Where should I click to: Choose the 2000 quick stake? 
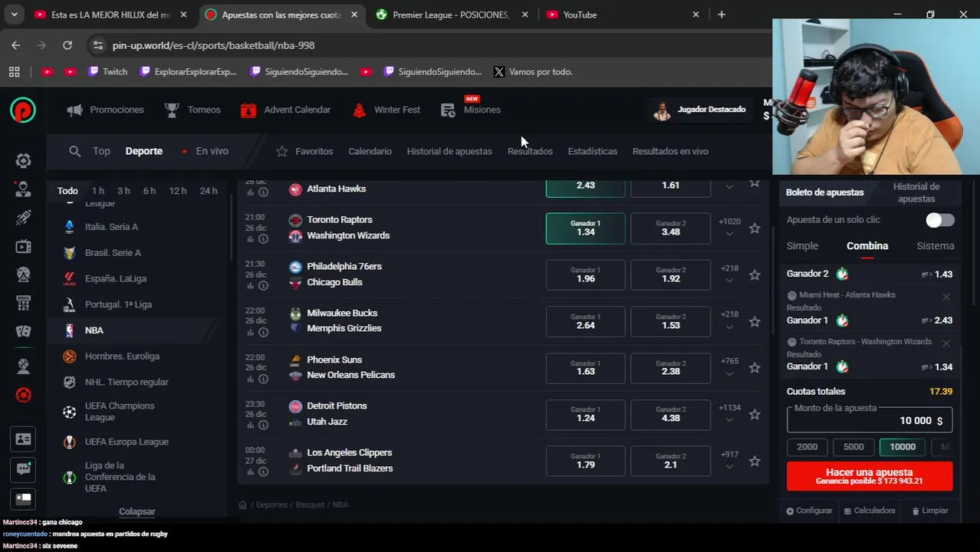click(807, 447)
